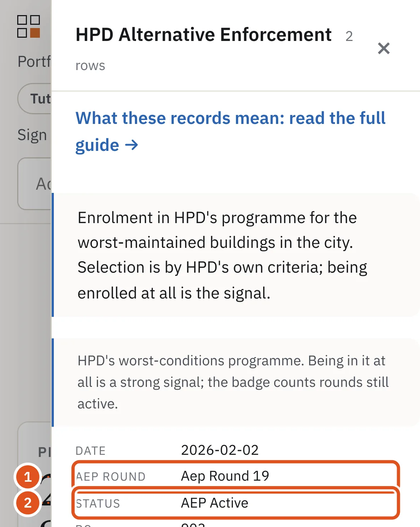This screenshot has height=527, width=420.
Task: Select the 'AEP Active' status value
Action: [x=215, y=503]
